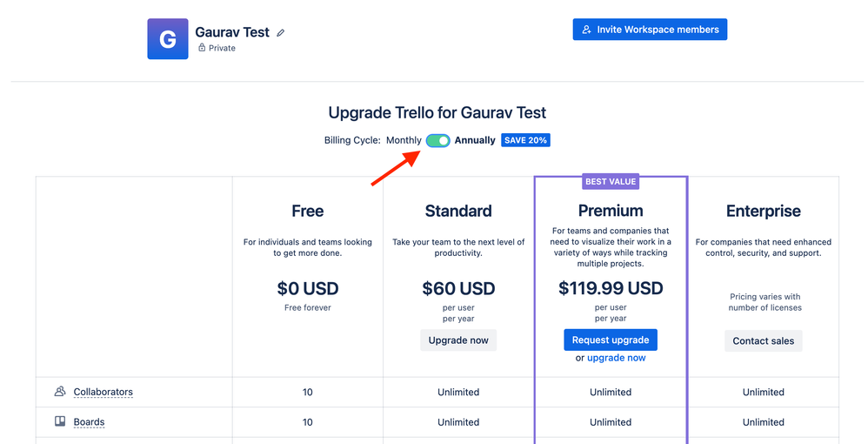Screen dimensions: 868x444
Task: Open the Boards feature link
Action: (89, 422)
